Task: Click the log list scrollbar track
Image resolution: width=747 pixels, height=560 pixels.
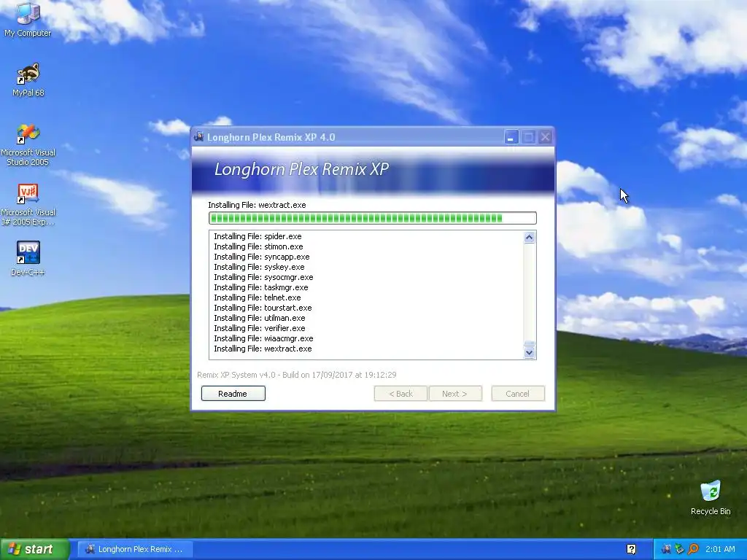Action: click(530, 292)
